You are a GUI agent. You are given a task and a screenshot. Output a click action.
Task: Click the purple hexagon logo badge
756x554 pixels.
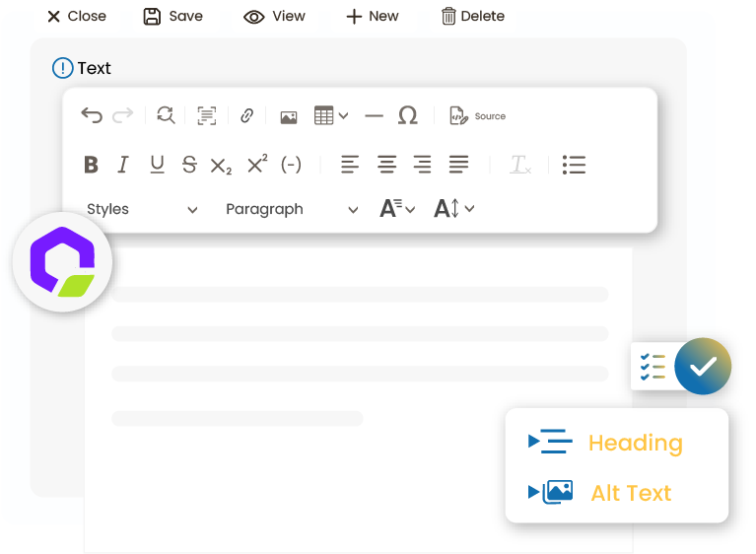coord(62,262)
